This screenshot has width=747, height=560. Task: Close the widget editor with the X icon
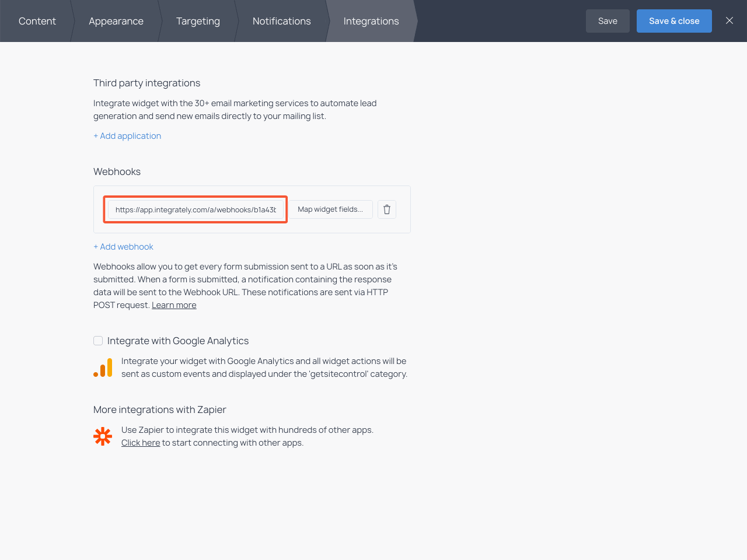729,21
